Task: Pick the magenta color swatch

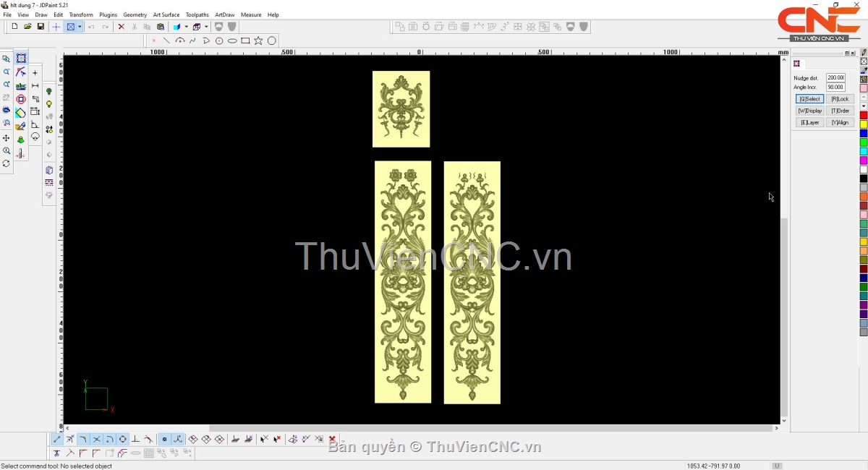Action: [864, 161]
